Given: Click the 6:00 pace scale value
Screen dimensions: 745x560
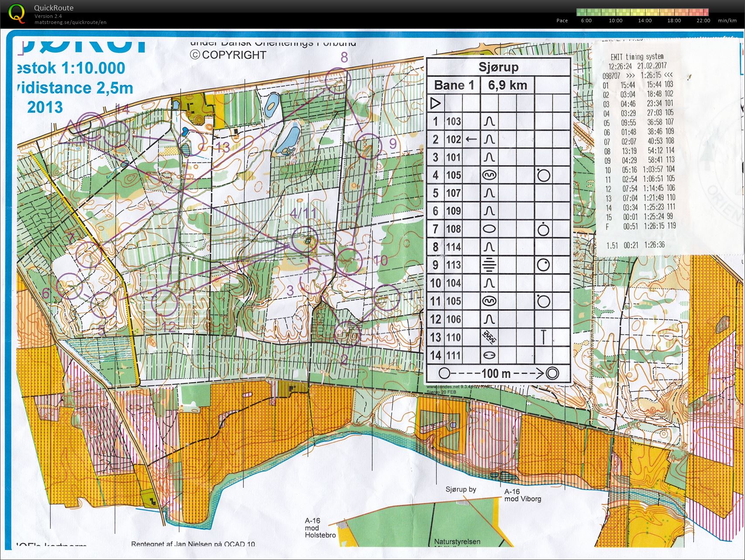Looking at the screenshot, I should 586,21.
